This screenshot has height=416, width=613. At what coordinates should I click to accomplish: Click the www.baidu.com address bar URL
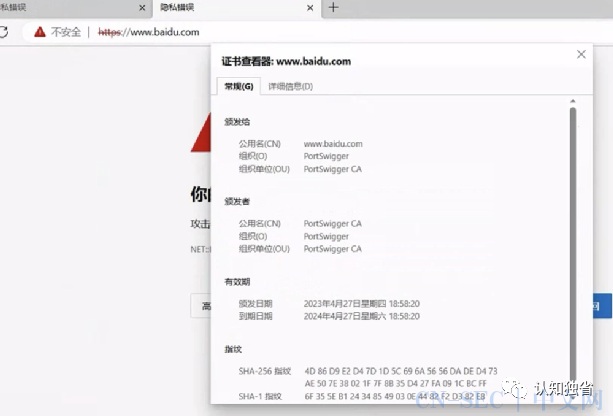click(x=149, y=32)
